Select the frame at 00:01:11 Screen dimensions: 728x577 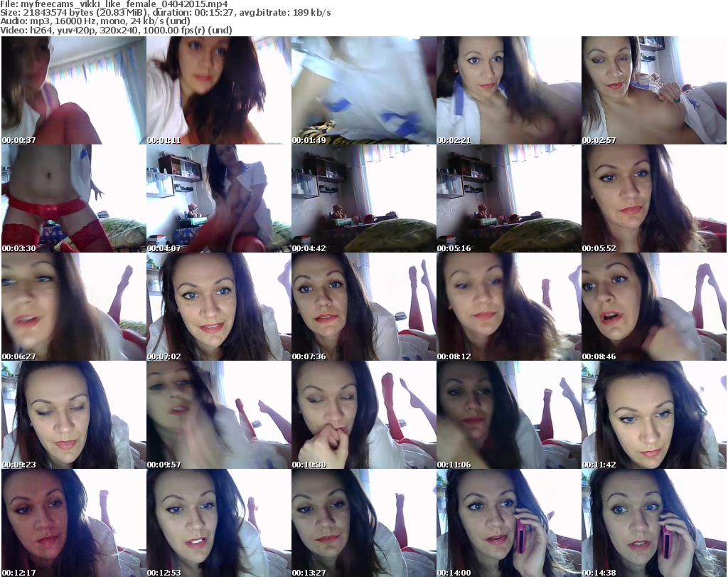218,90
